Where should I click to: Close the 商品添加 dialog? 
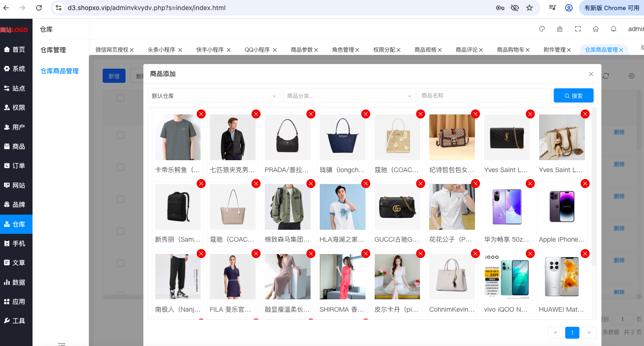(x=591, y=74)
